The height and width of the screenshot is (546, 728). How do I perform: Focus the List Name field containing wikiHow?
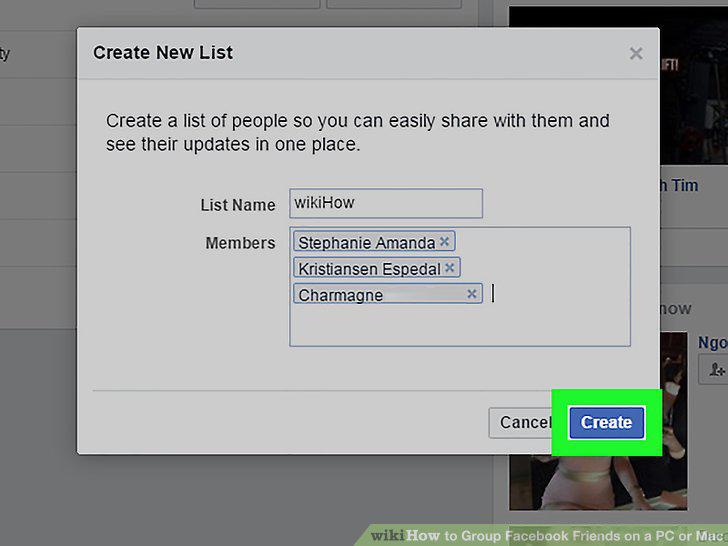[x=386, y=203]
